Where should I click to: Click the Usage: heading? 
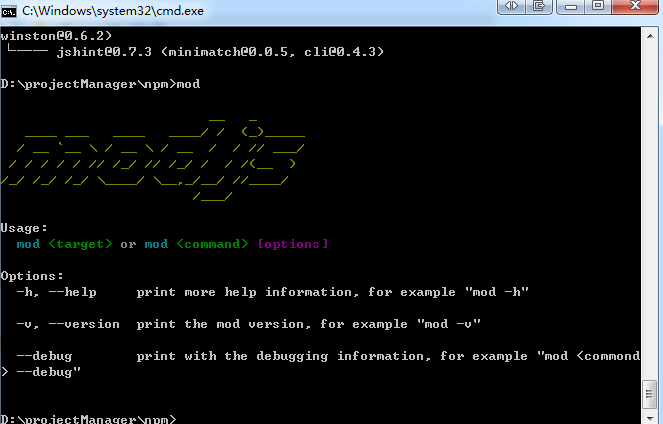pyautogui.click(x=24, y=228)
